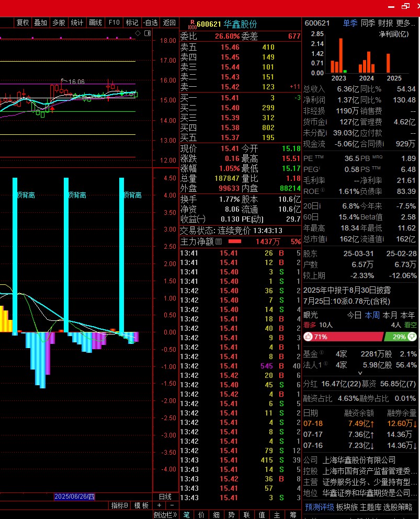Minimize the window from the title bar
420x519 pixels.
(x=391, y=7)
